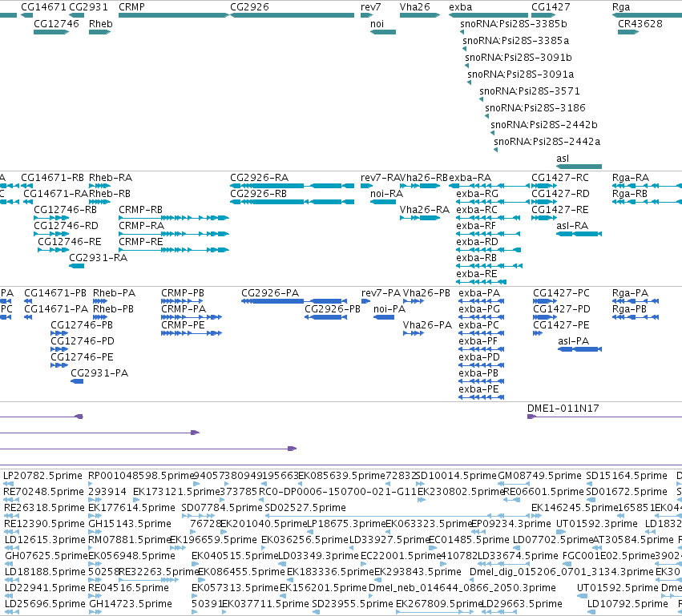Click the CRMP-RB transcript label

140,210
